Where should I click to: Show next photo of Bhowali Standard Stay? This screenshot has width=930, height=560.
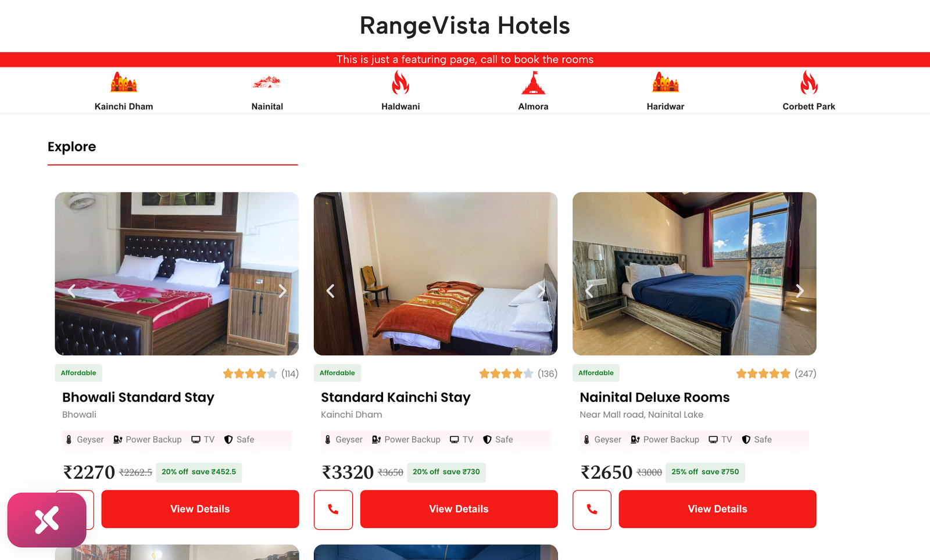click(282, 291)
